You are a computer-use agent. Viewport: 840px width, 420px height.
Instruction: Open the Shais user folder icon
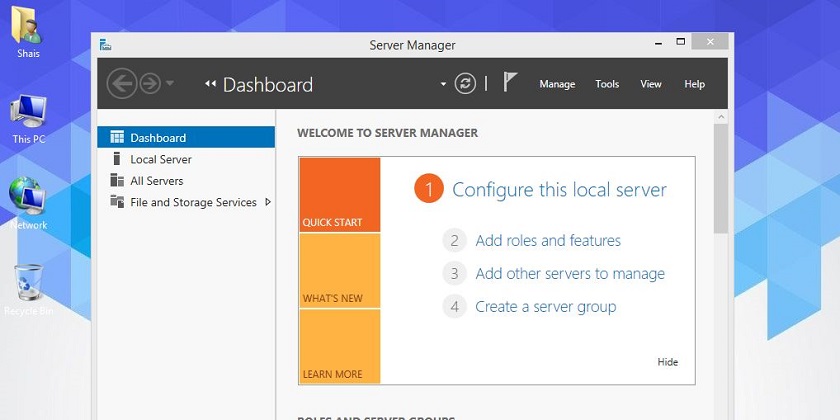pos(27,25)
